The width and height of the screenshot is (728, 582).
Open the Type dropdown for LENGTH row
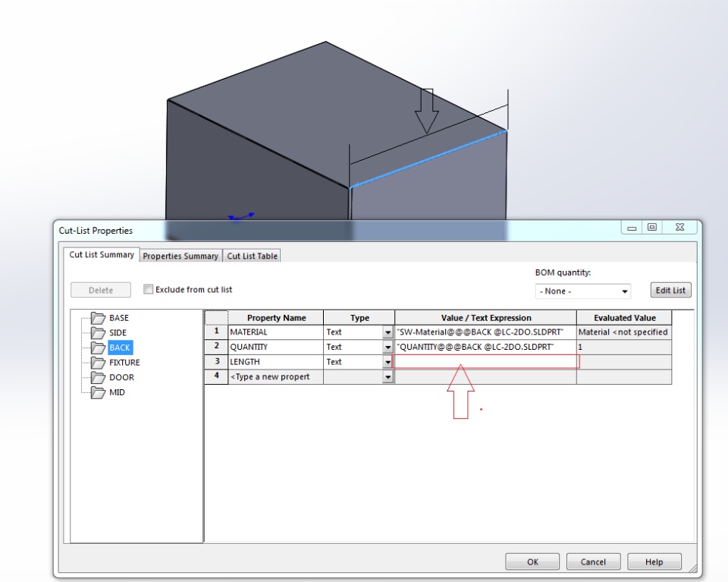(x=388, y=362)
